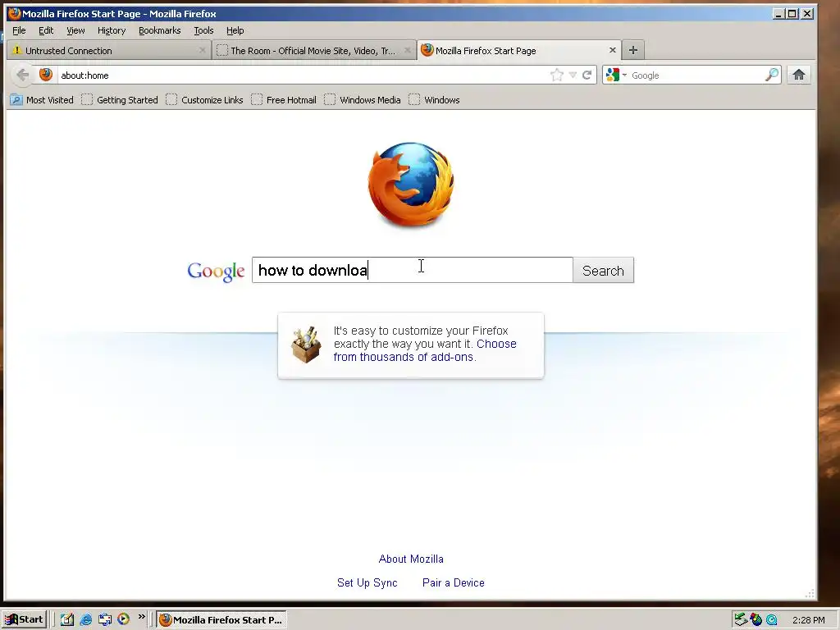Click the add-ons toolbox icon
This screenshot has width=840, height=630.
coord(306,345)
